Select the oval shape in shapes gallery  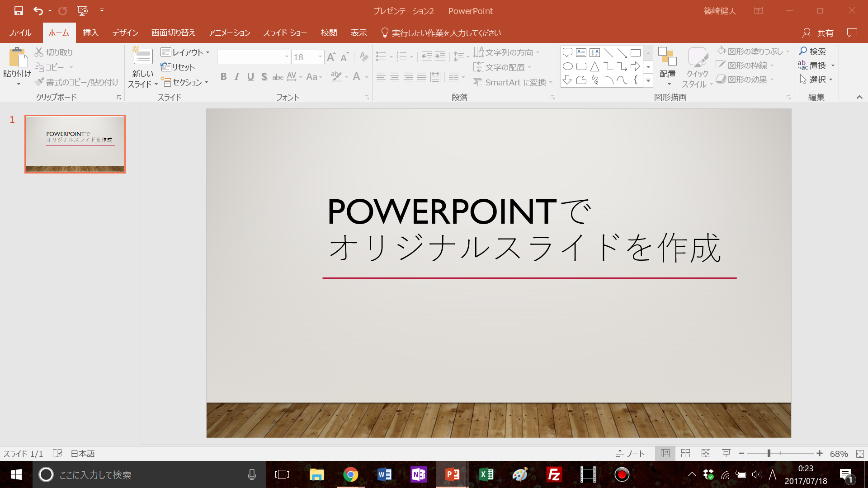click(568, 66)
